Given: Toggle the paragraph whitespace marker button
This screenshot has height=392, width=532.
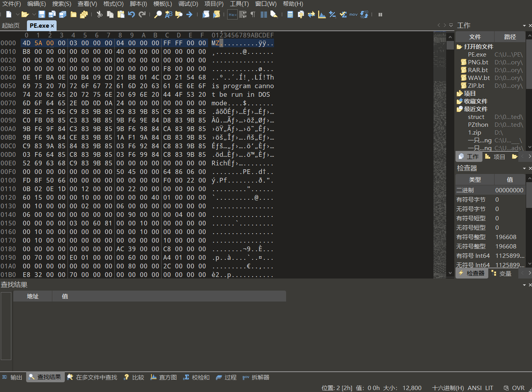Looking at the screenshot, I should 253,14.
